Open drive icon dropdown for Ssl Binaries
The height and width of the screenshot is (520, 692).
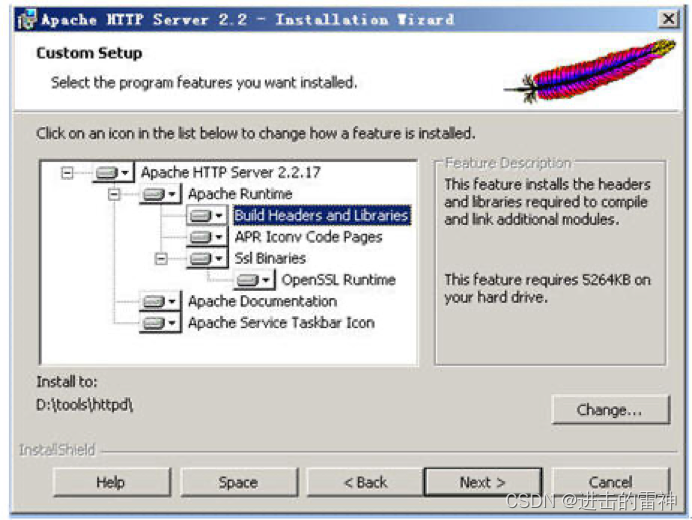[207, 258]
